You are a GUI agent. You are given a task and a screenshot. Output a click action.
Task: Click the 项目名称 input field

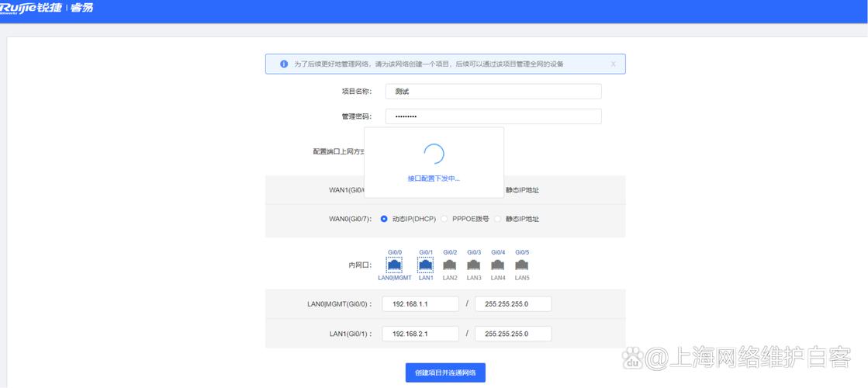point(493,92)
